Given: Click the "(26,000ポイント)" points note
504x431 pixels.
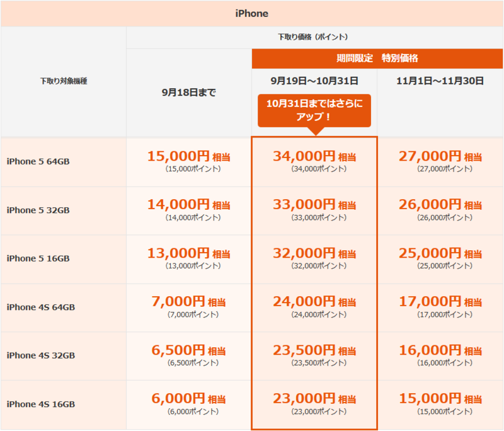Looking at the screenshot, I should pos(445,217).
